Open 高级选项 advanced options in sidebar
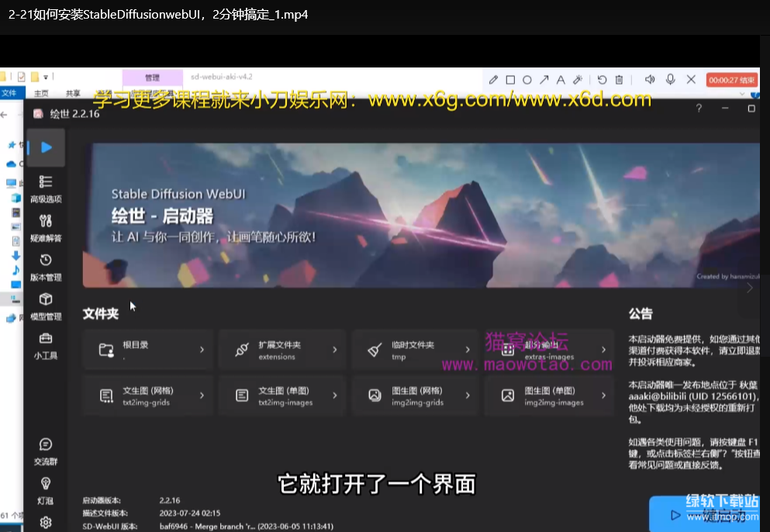Screen dimensions: 770x532 click(x=46, y=189)
